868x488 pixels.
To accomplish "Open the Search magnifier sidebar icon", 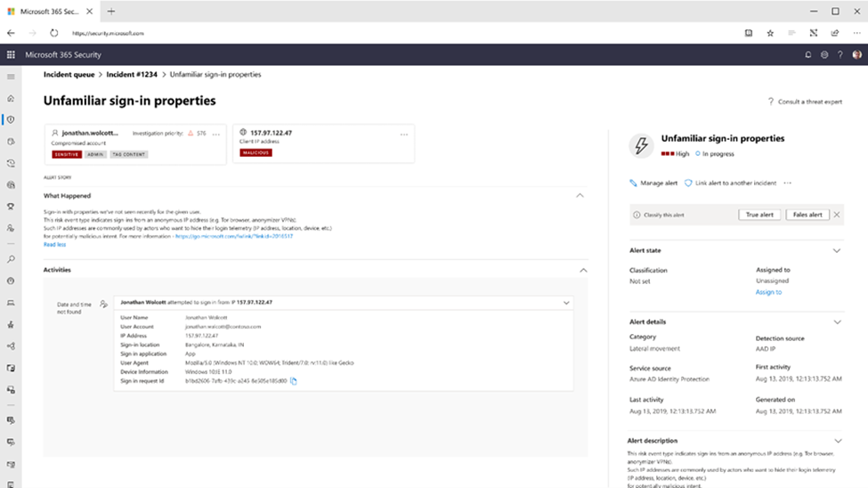I will [x=11, y=259].
